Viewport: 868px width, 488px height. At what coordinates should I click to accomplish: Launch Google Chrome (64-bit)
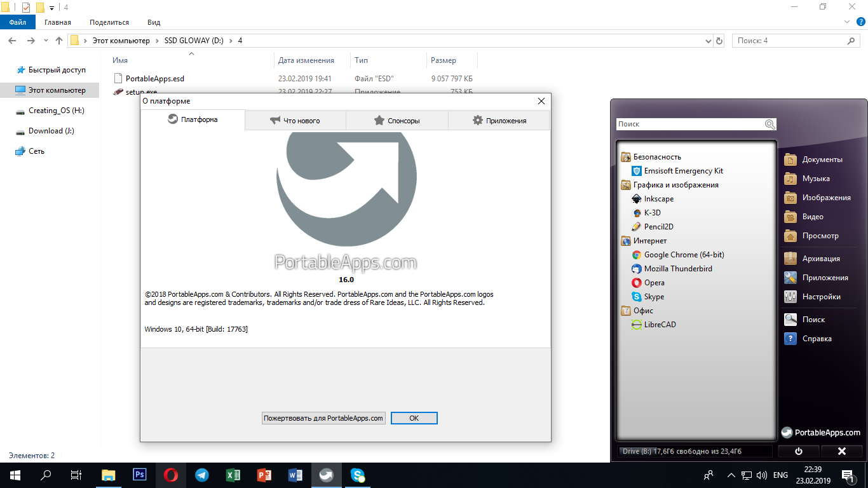678,255
